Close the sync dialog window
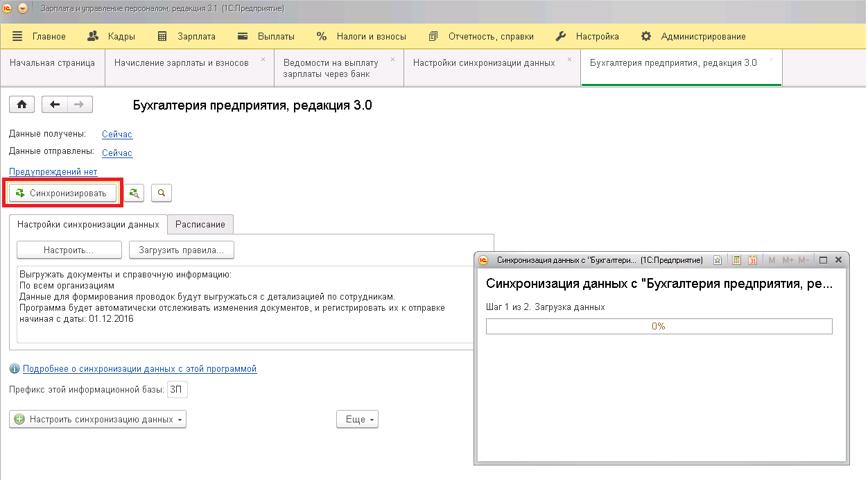This screenshot has height=480, width=868. [838, 260]
